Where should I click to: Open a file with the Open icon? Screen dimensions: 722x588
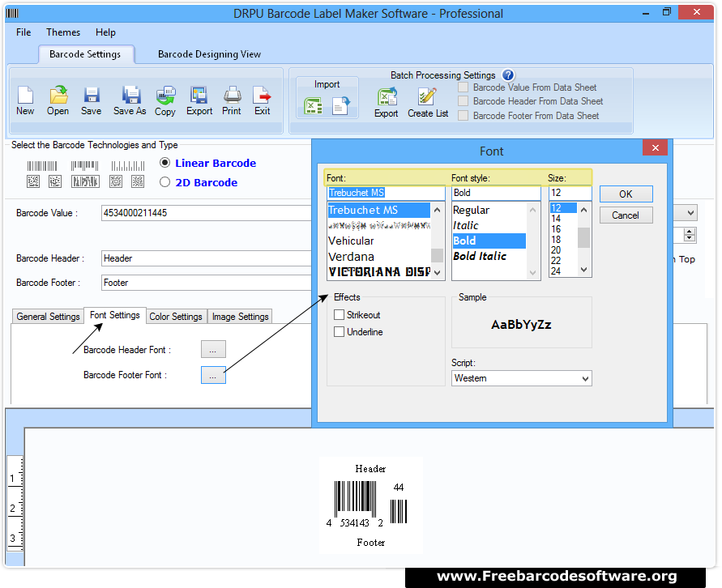[58, 96]
